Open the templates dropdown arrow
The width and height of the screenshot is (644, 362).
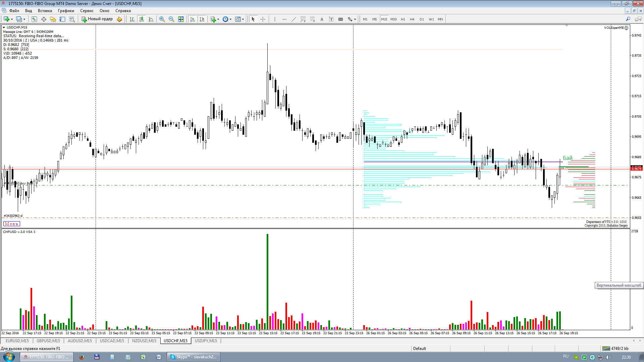[243, 19]
